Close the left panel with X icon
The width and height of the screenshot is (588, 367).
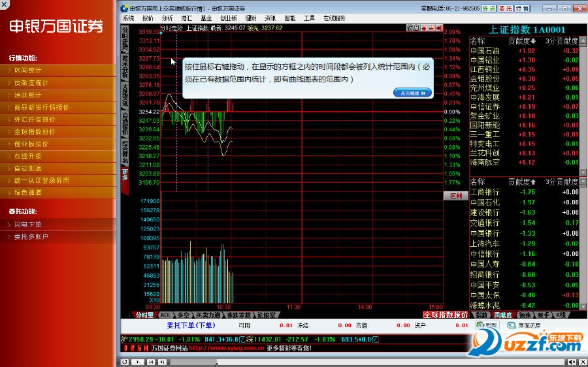pos(5,5)
